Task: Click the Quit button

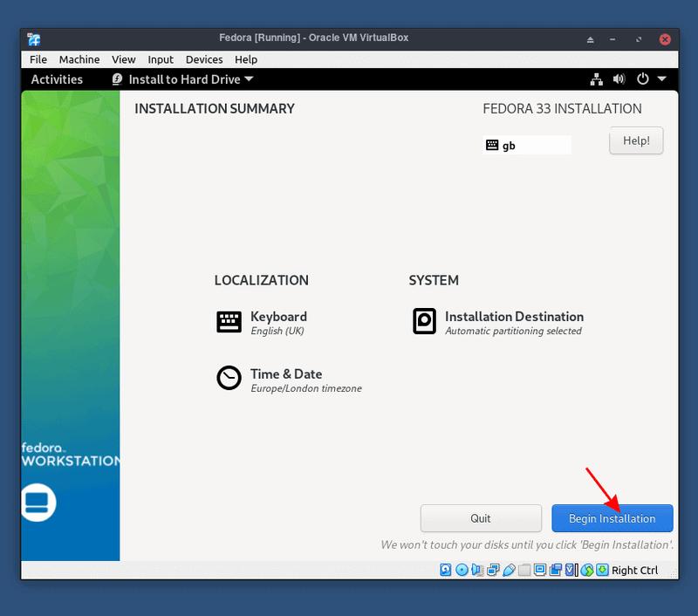Action: (x=481, y=517)
